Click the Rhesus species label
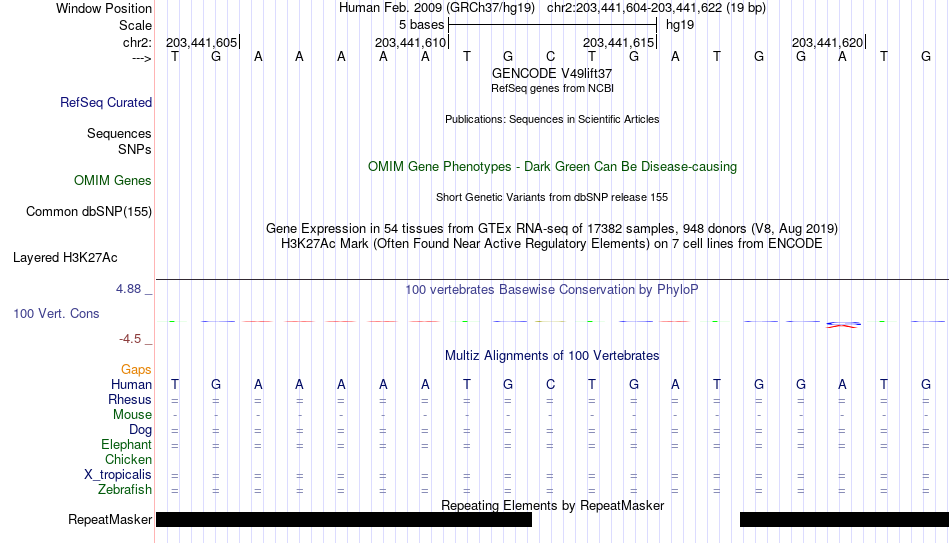 [130, 399]
